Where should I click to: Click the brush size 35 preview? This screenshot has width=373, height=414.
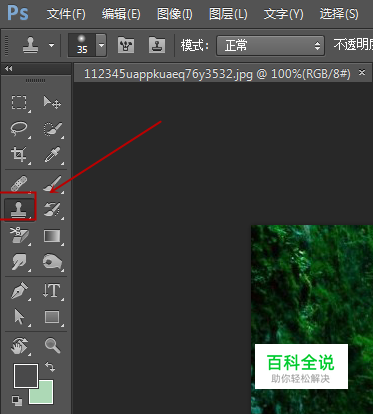[x=82, y=45]
